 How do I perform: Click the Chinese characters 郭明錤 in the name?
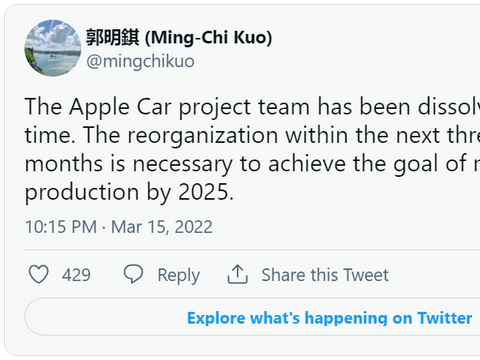pos(113,37)
